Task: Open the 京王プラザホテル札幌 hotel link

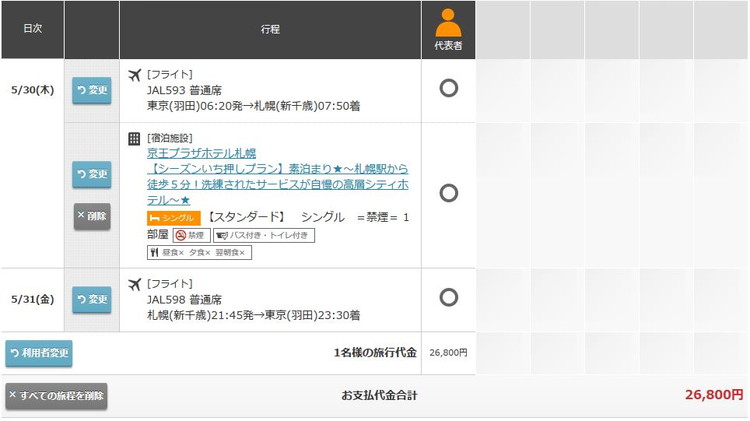Action: click(201, 154)
